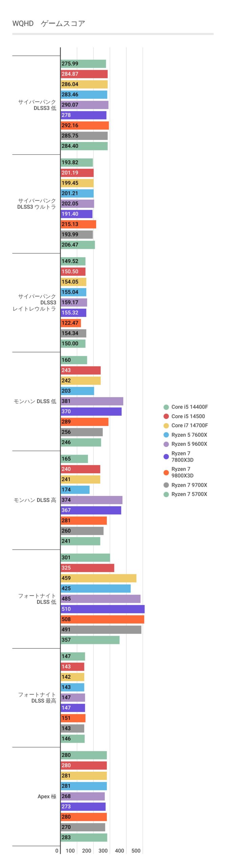Select the yellow bar labeled 459

tap(98, 578)
